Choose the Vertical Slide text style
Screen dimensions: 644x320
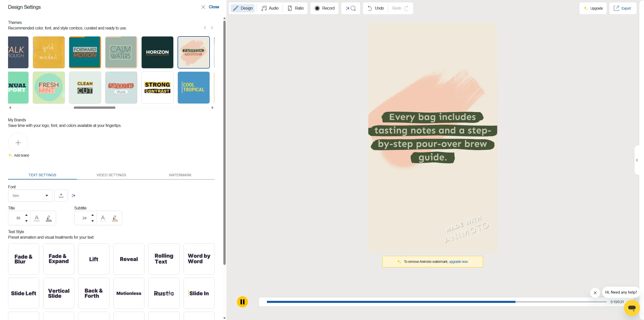[x=59, y=293]
